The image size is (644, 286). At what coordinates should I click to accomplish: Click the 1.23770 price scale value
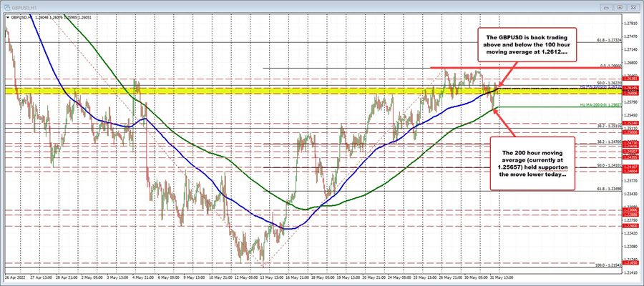(631, 180)
